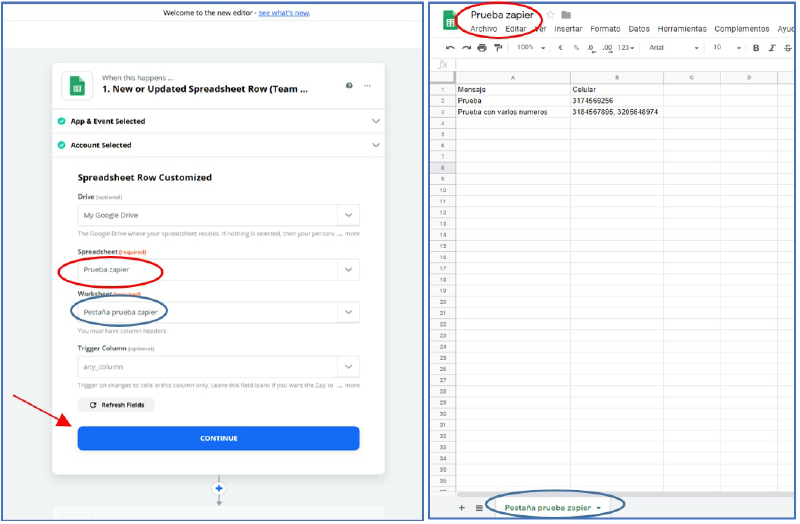Expand the Account Selected section
The image size is (800, 524).
pyautogui.click(x=218, y=145)
